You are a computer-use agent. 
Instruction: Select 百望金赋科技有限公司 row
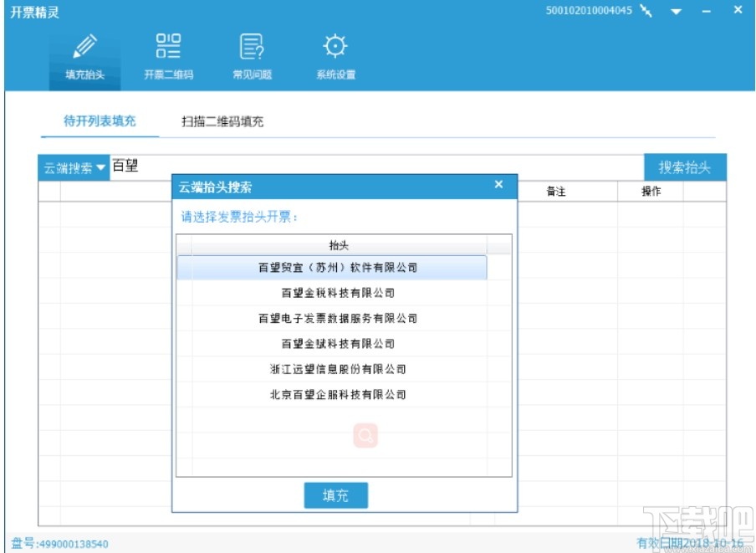point(332,344)
